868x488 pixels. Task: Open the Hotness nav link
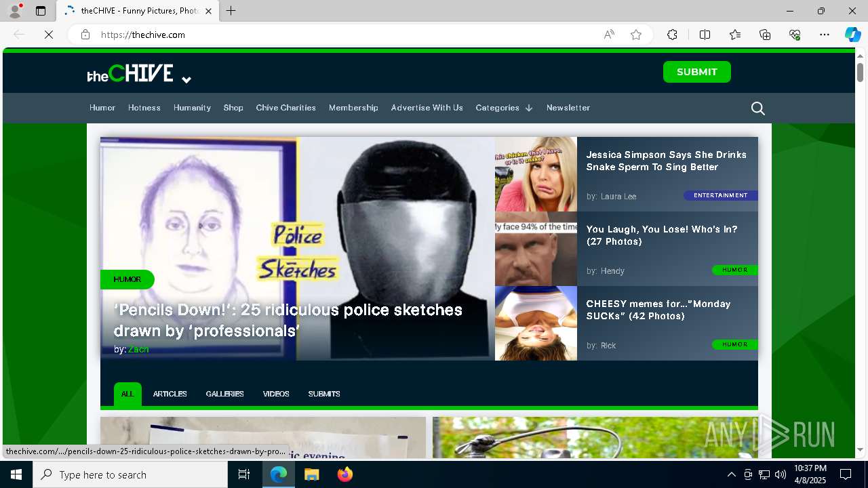pyautogui.click(x=144, y=108)
